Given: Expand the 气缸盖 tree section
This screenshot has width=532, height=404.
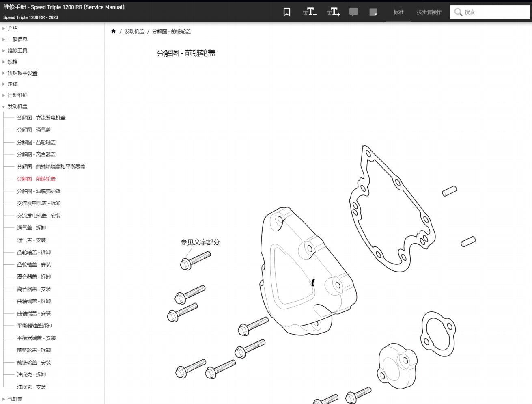Looking at the screenshot, I should (4, 399).
